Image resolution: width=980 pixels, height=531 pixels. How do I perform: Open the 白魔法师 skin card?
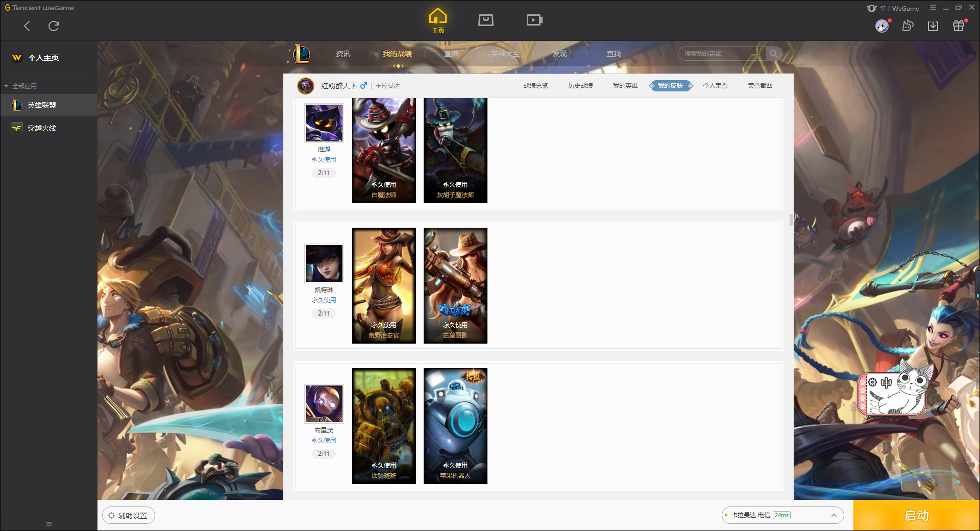point(384,151)
